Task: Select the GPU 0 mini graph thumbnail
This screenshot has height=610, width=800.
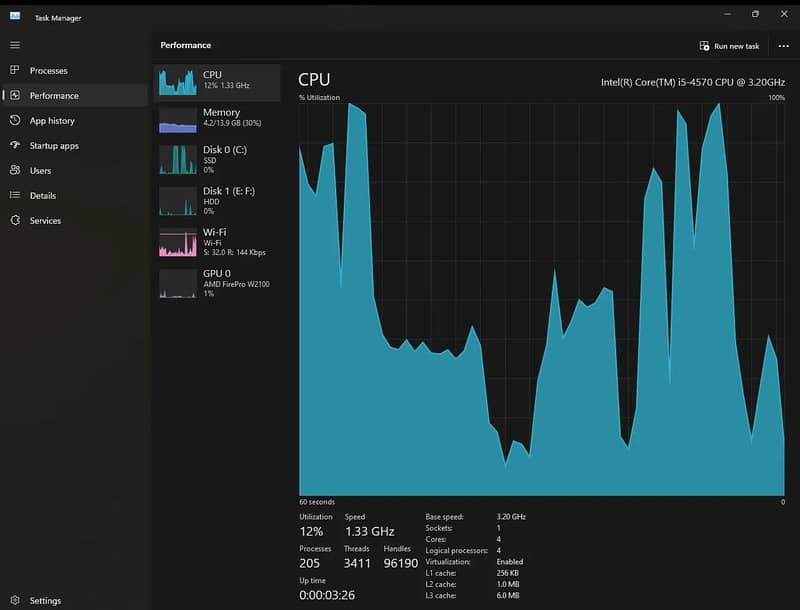Action: (178, 284)
